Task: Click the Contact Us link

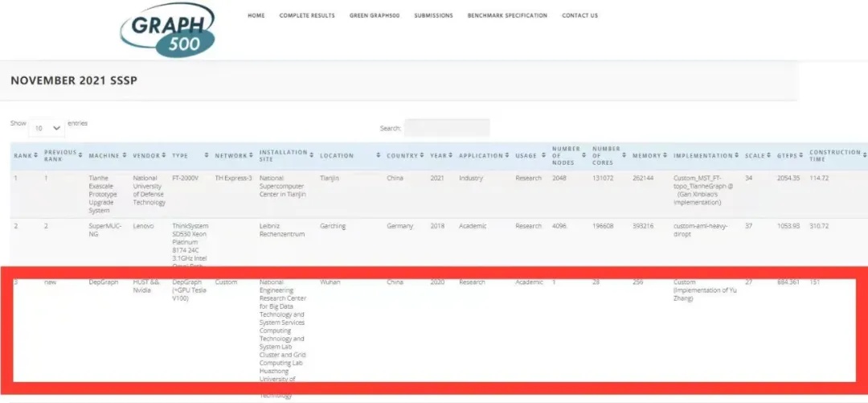Action: pyautogui.click(x=579, y=15)
